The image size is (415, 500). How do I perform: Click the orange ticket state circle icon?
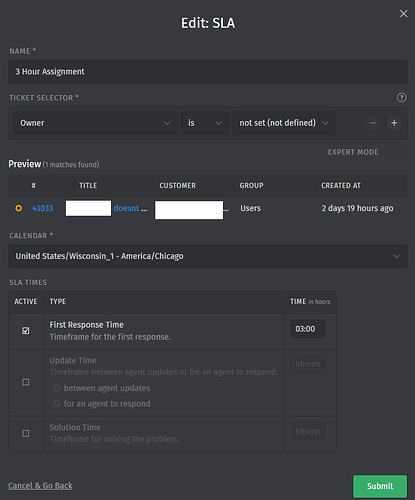point(19,208)
